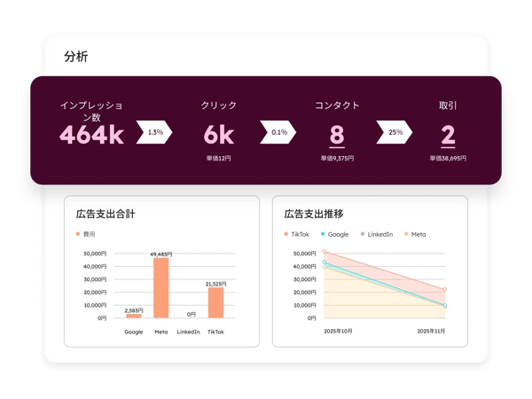Click the 464k impressions value
The height and width of the screenshot is (399, 532).
pos(91,135)
